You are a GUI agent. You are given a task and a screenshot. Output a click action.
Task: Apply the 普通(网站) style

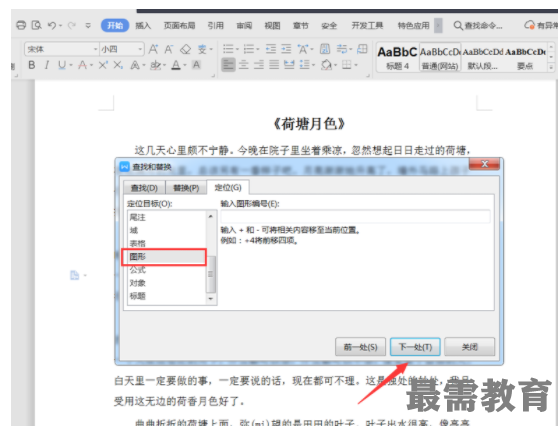pos(440,58)
